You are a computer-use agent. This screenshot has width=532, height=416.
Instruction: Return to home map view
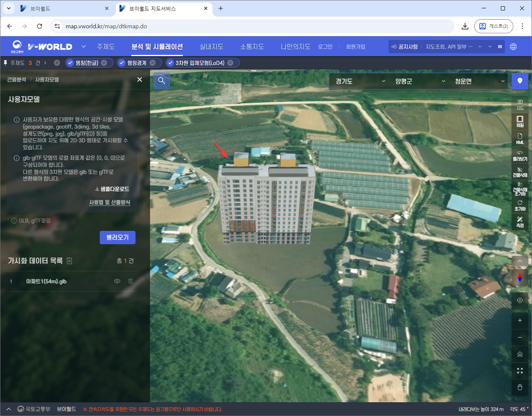coord(520,354)
